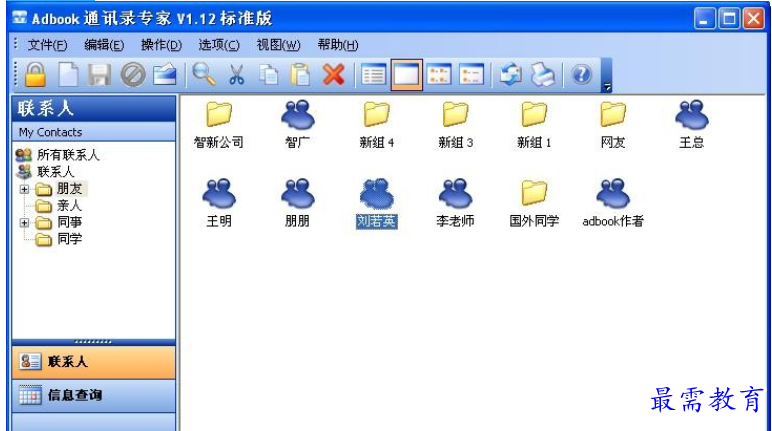Click the red X delete icon
The height and width of the screenshot is (431, 772).
pos(334,75)
